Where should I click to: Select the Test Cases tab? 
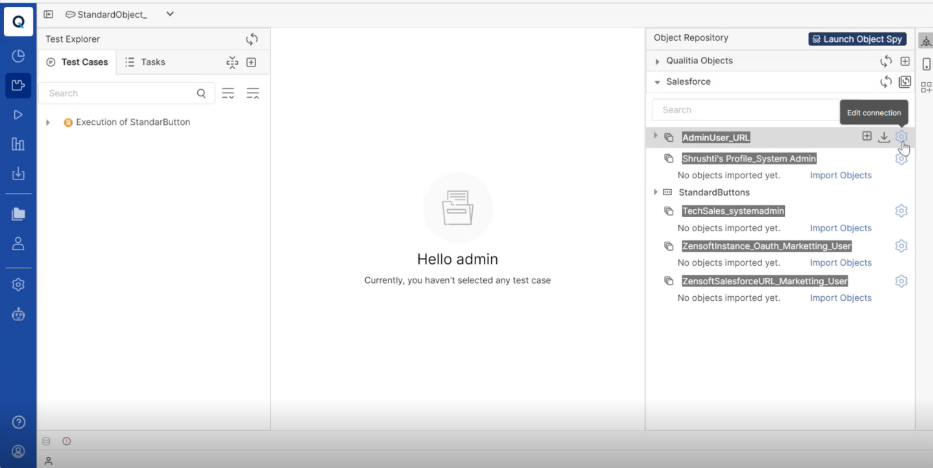[78, 62]
